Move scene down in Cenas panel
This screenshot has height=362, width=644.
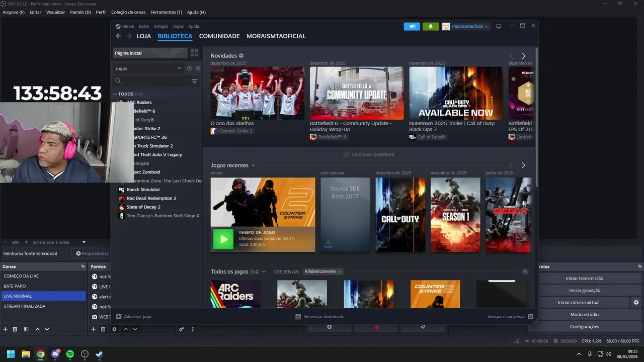47,329
